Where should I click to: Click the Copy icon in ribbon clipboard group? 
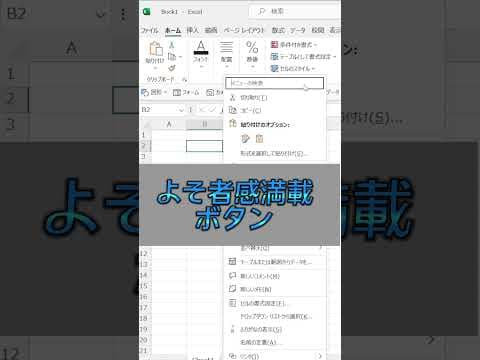pos(172,56)
